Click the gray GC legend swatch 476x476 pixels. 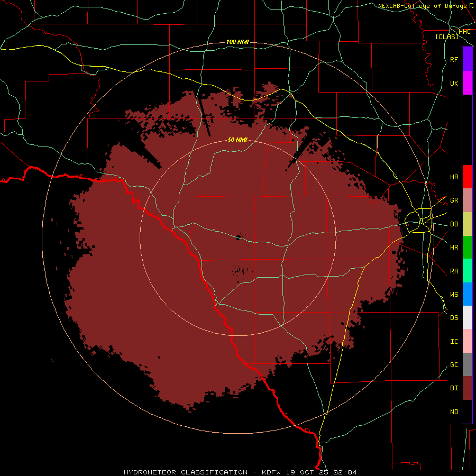tap(467, 364)
